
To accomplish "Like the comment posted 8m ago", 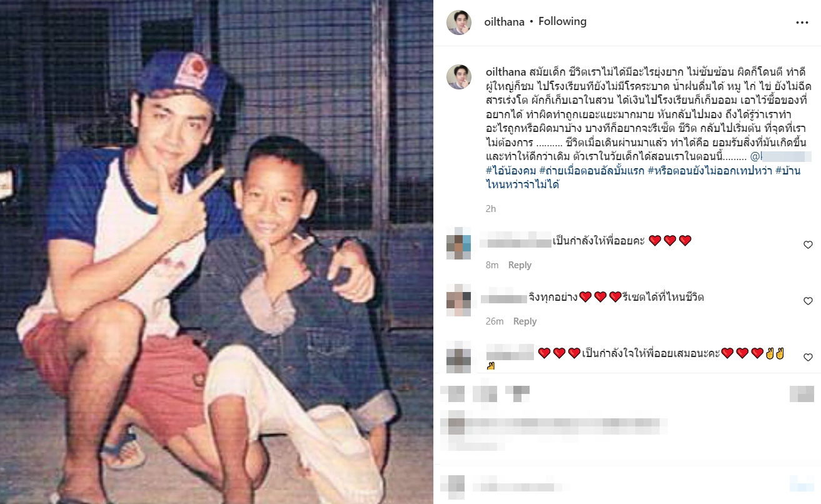I will point(808,245).
